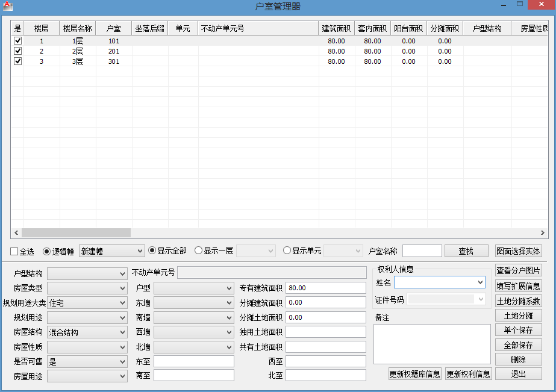556x392 pixels.
Task: Click 填写扩展信息 button
Action: coord(519,285)
